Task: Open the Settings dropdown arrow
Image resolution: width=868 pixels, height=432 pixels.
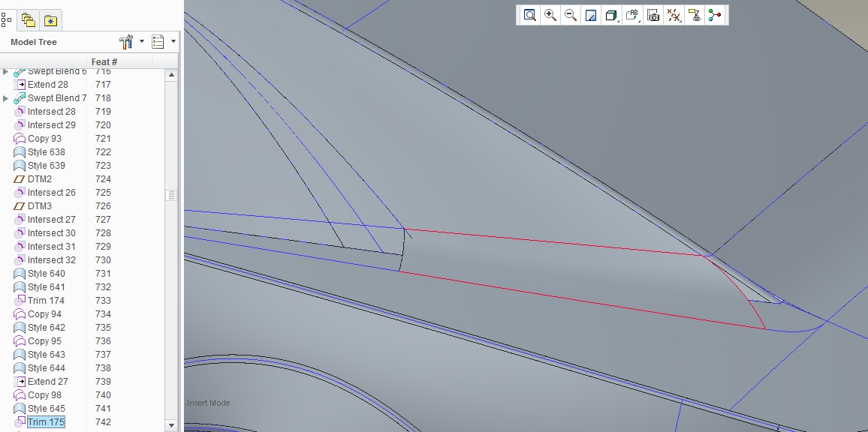Action: tap(142, 41)
